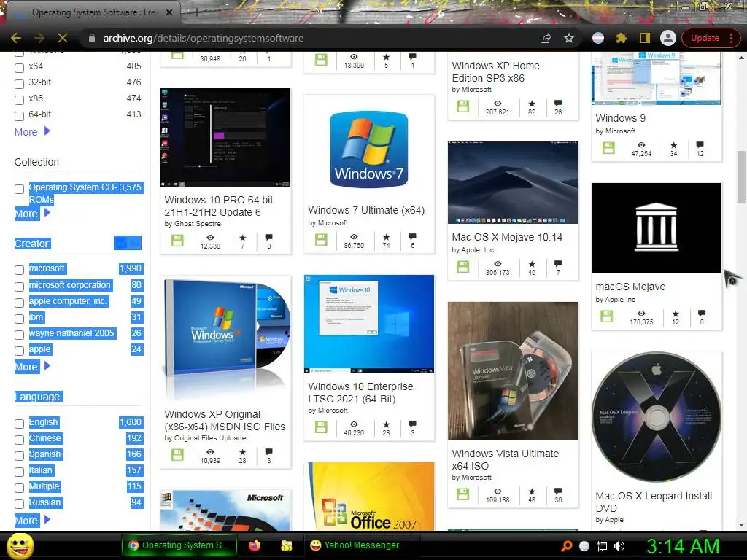Click reviews bubble on Windows 10 Enterprise card
The height and width of the screenshot is (560, 747).
coord(413,424)
